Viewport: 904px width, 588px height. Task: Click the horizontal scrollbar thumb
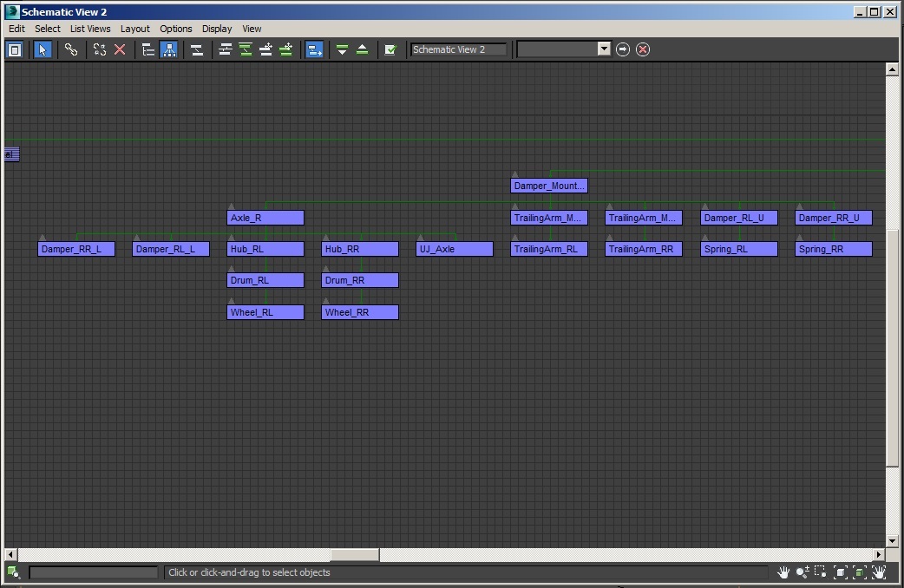pos(354,555)
